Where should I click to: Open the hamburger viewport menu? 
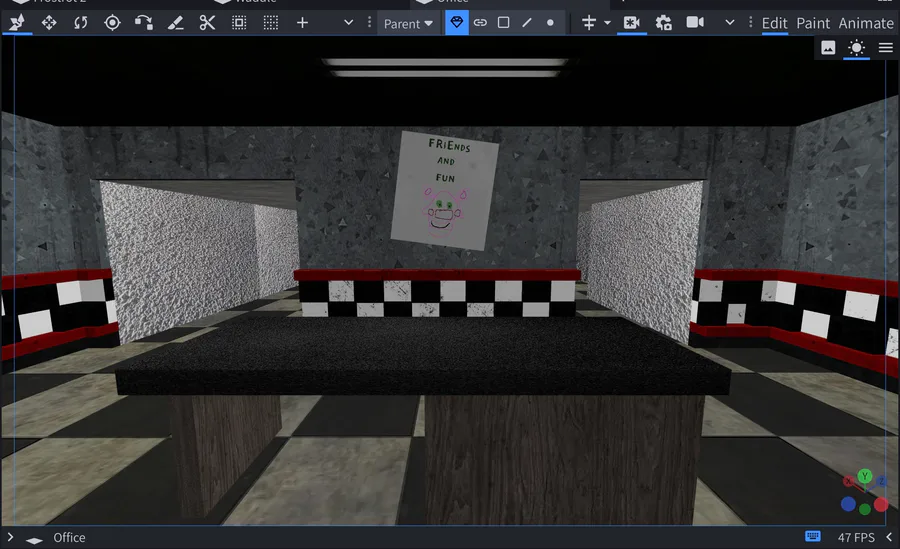[x=886, y=48]
